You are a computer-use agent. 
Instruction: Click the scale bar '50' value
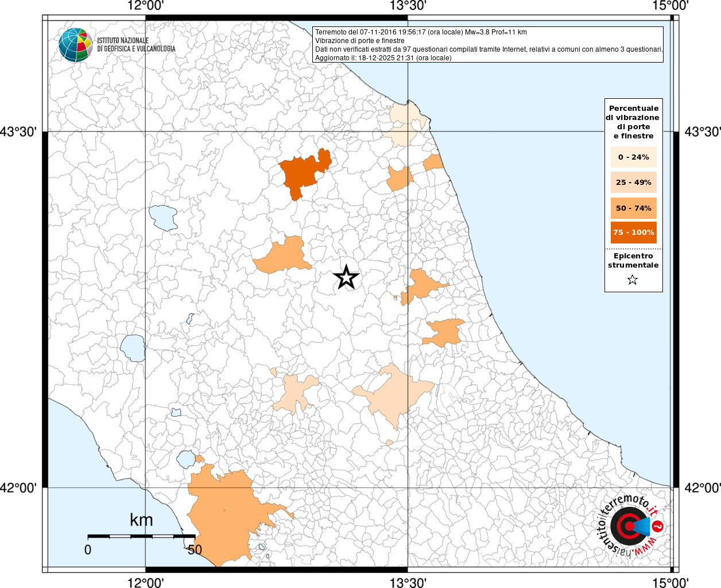[195, 550]
